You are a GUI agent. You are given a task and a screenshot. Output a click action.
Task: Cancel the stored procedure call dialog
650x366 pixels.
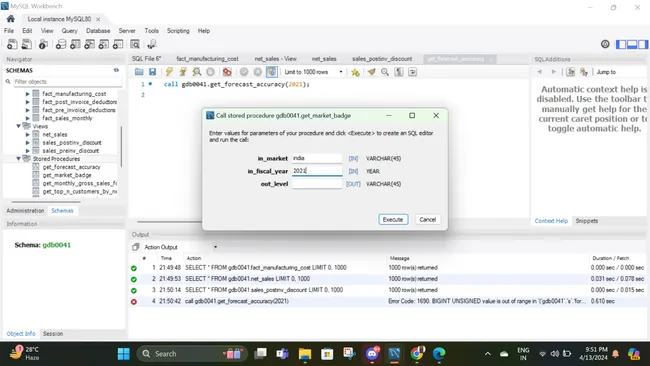[427, 219]
